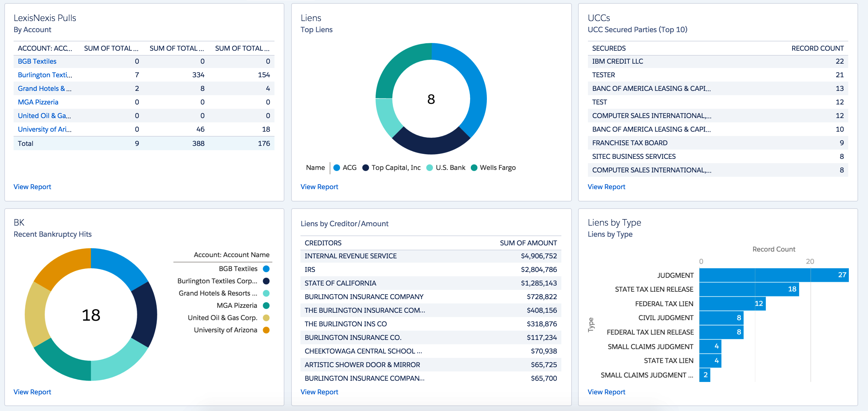Screen dimensions: 868x411
Task: Open the Burlington Textiles account link
Action: click(45, 75)
